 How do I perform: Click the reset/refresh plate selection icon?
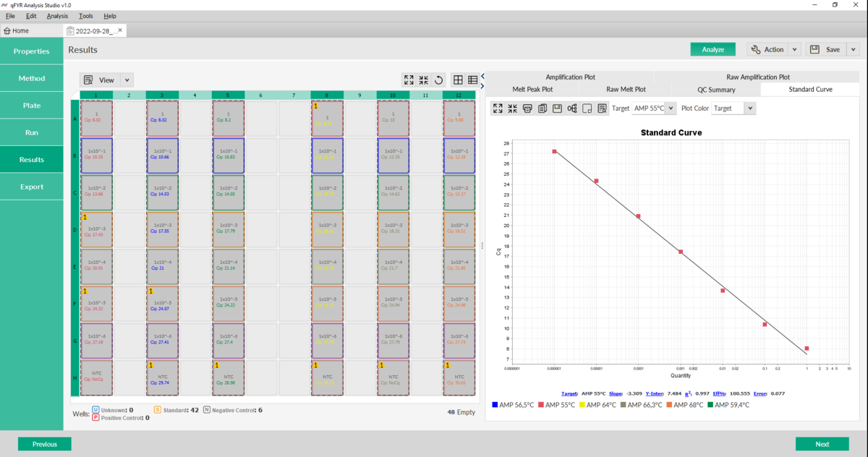[439, 80]
